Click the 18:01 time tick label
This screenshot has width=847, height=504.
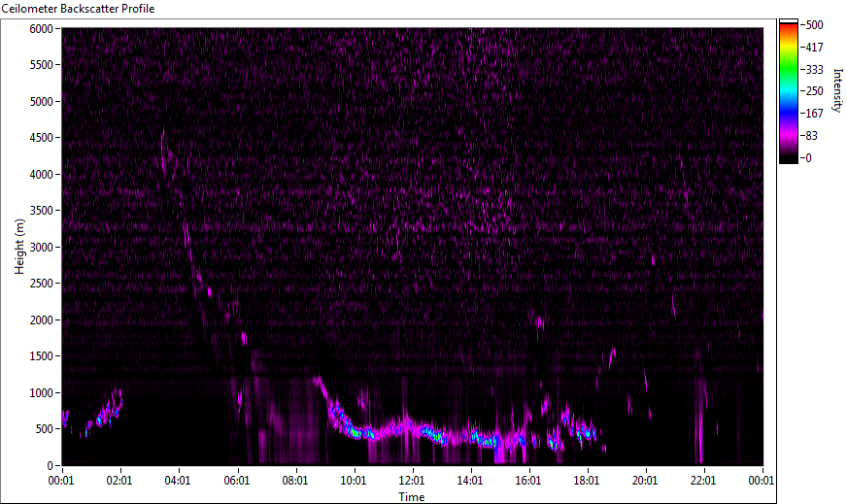[x=587, y=481]
